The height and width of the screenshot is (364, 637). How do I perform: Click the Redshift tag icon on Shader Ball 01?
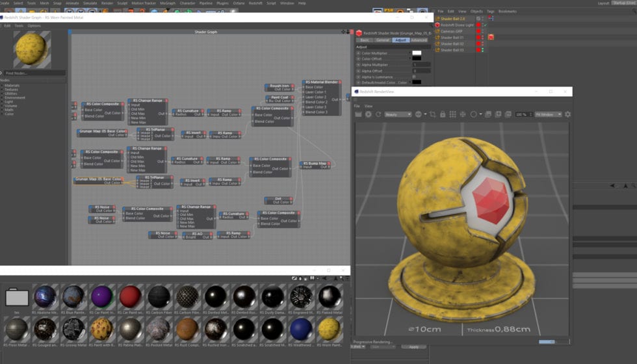491,38
